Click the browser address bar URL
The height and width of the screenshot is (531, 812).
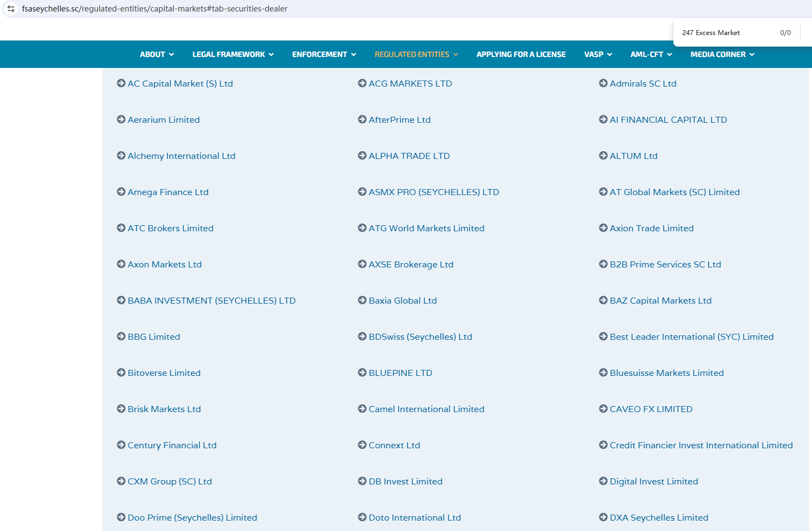(x=155, y=9)
